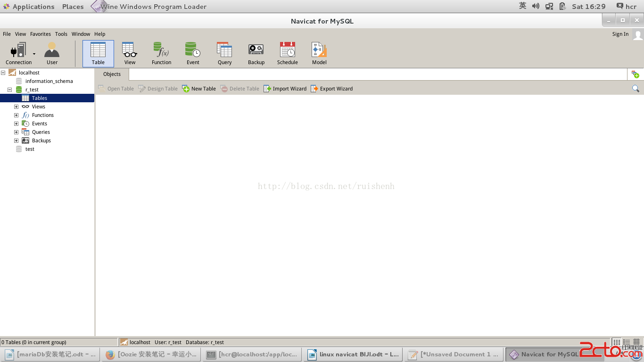Viewport: 644px width, 362px height.
Task: Collapse the localhost connection node
Action: tap(3, 73)
